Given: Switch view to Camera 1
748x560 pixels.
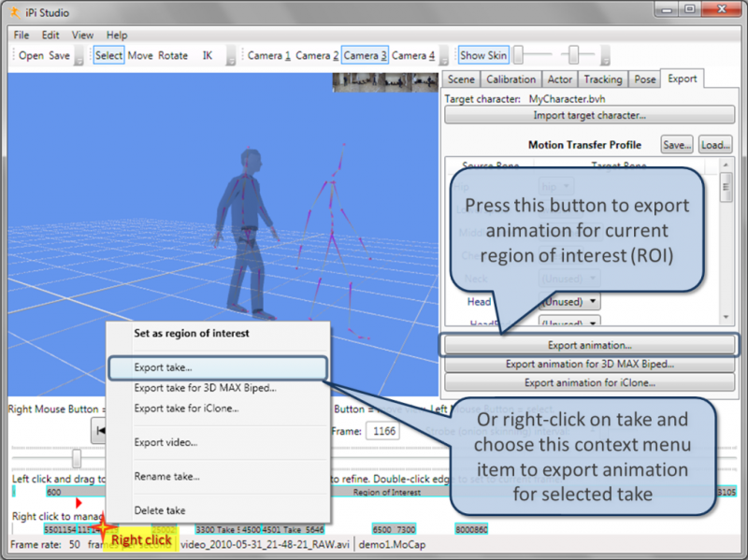Looking at the screenshot, I should [x=269, y=56].
